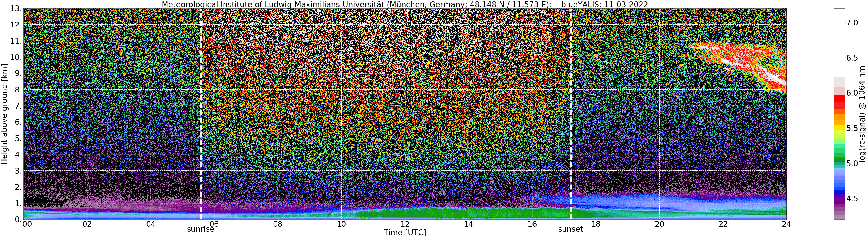Screen dimensions: 868x238
Task: Click the '02' time tick label
Action: coord(87,224)
